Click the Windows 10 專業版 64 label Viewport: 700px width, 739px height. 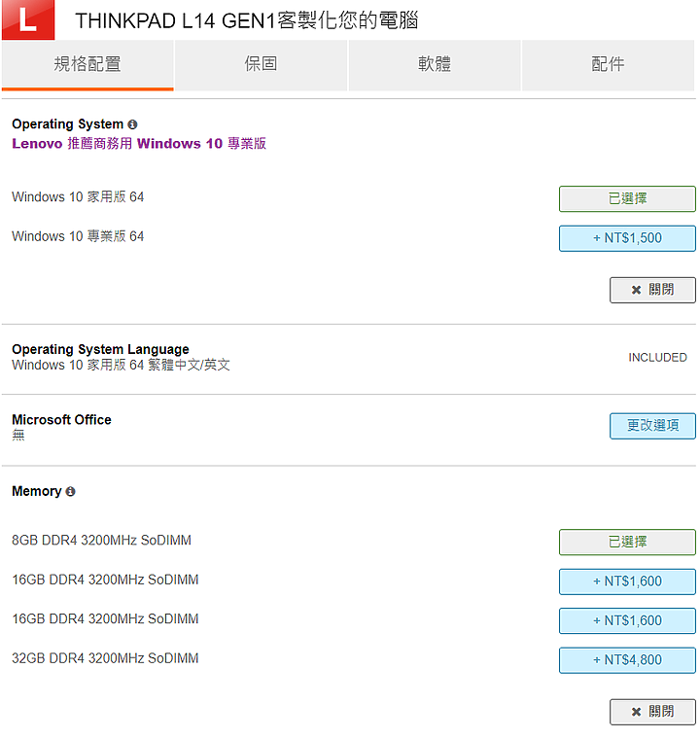click(x=78, y=236)
